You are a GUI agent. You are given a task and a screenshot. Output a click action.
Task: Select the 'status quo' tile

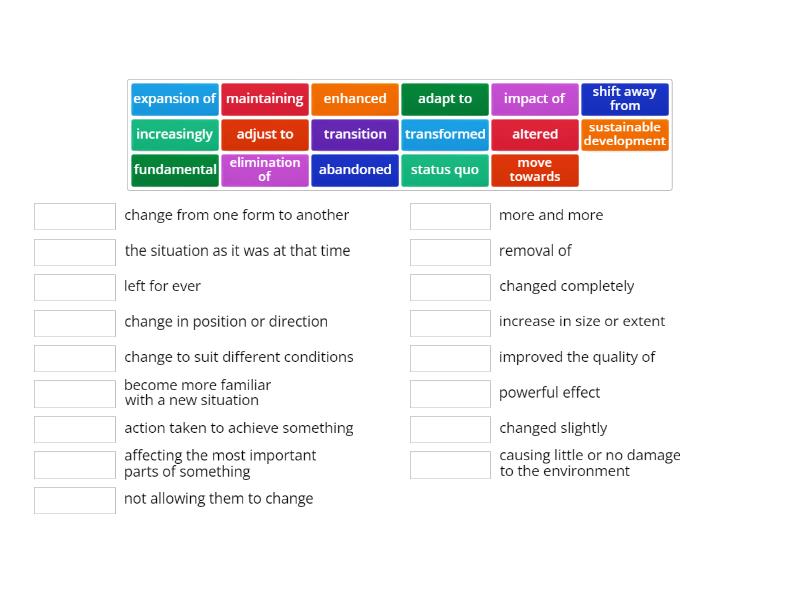click(445, 170)
